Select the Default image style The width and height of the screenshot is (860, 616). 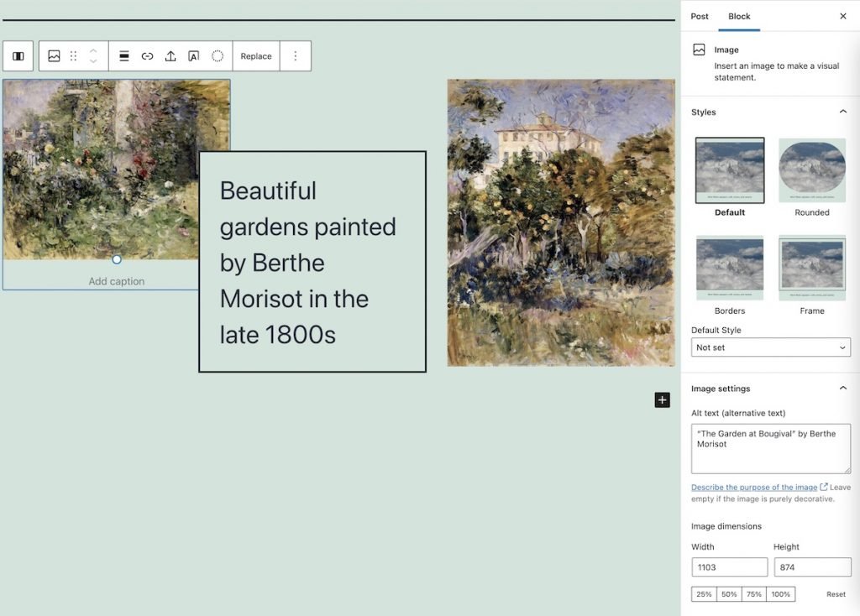click(730, 177)
